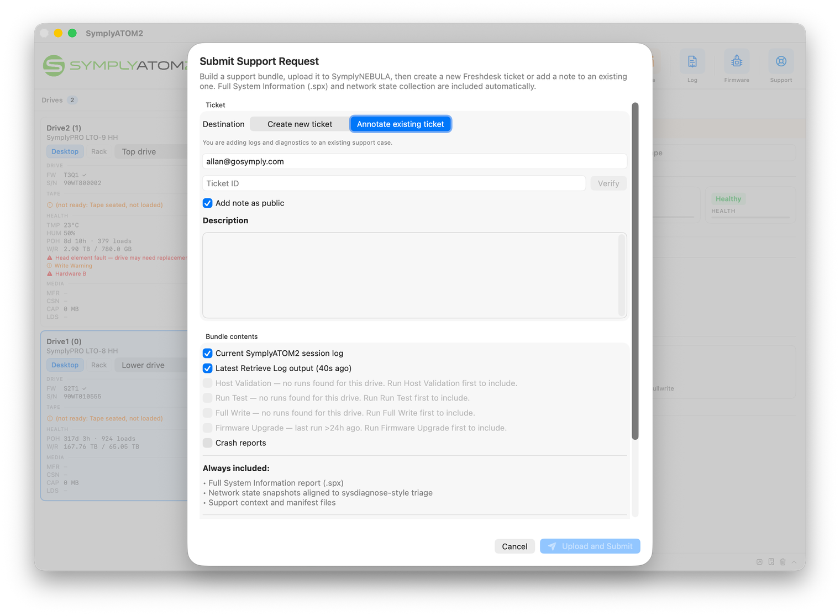Image resolution: width=840 pixels, height=616 pixels.
Task: Click 'SymplyPRO LTO-9 HH' model text
Action: (x=82, y=138)
